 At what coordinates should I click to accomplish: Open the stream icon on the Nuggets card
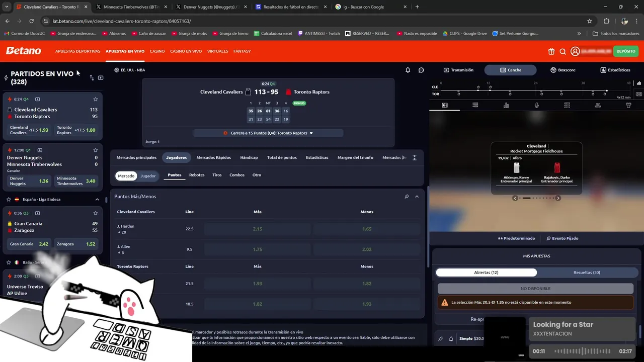(x=40, y=150)
